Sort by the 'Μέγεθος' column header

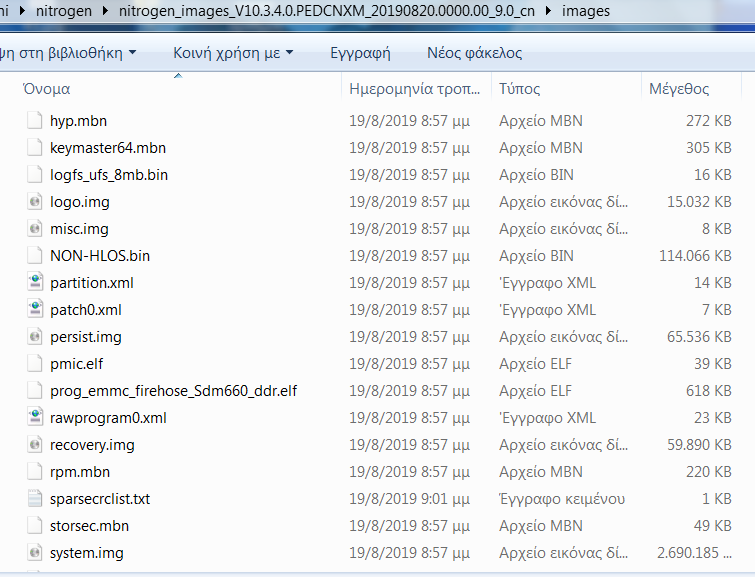tap(679, 89)
